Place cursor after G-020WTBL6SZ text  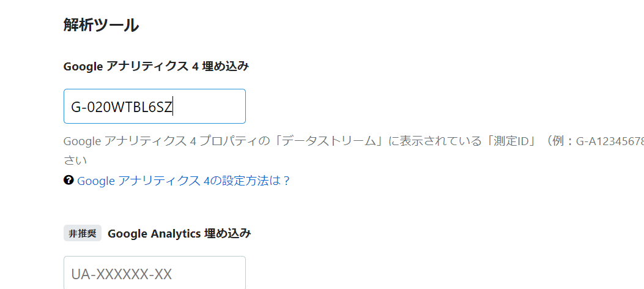(173, 107)
